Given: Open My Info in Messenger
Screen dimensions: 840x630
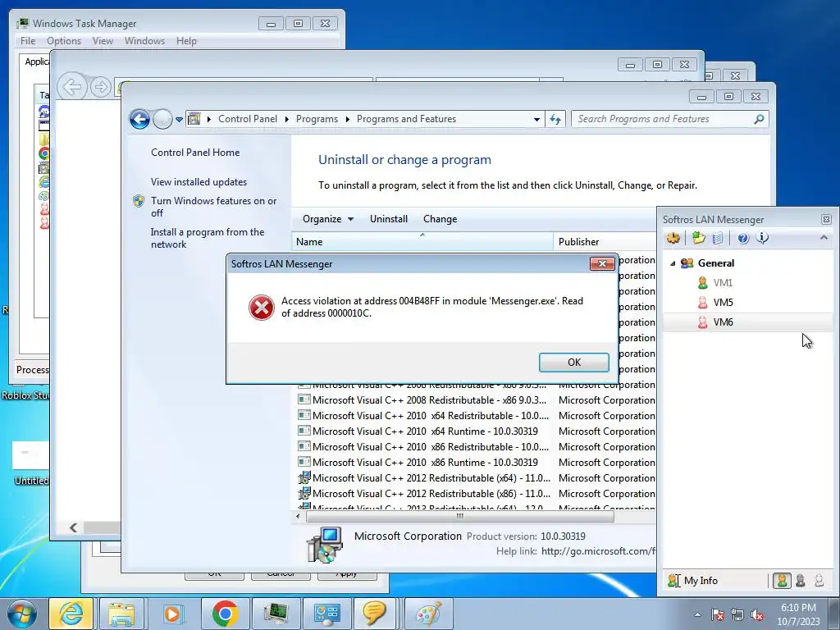Looking at the screenshot, I should pos(693,581).
